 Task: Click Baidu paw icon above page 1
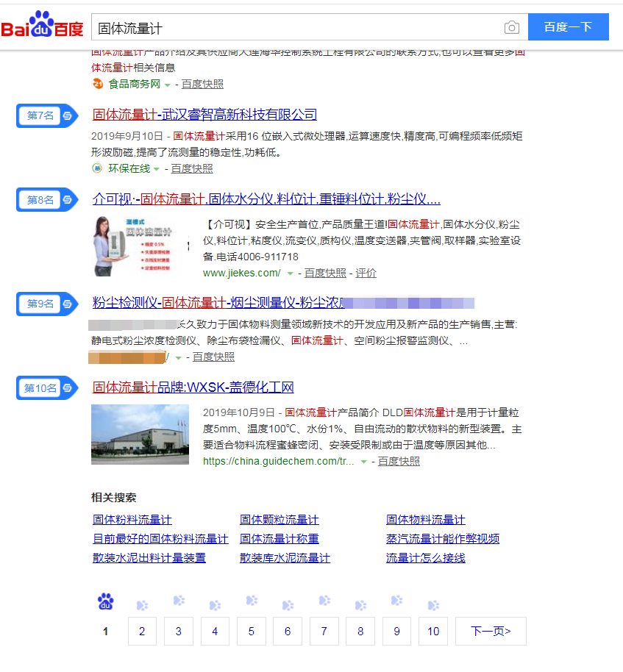105,601
